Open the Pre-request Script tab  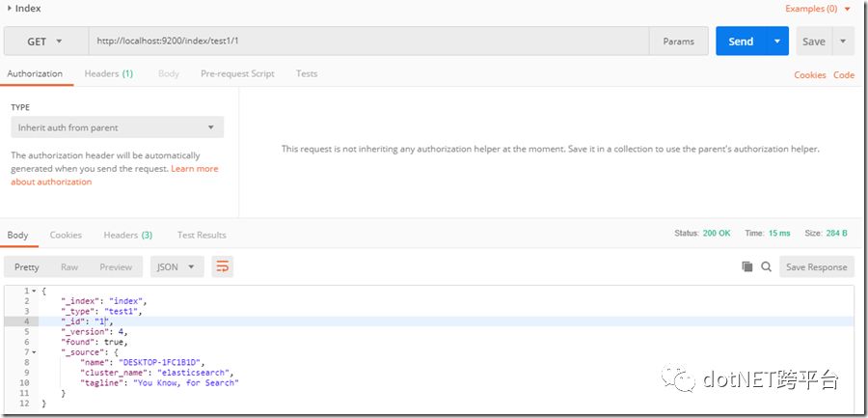(x=237, y=73)
